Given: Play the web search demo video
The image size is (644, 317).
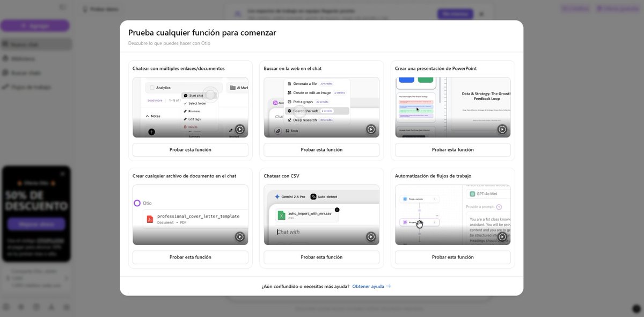Looking at the screenshot, I should click(371, 129).
